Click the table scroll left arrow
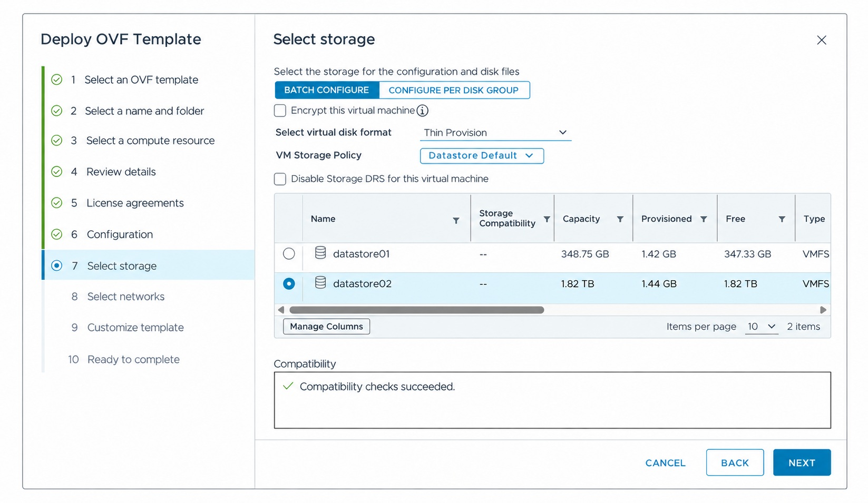The image size is (868, 503). coord(281,310)
